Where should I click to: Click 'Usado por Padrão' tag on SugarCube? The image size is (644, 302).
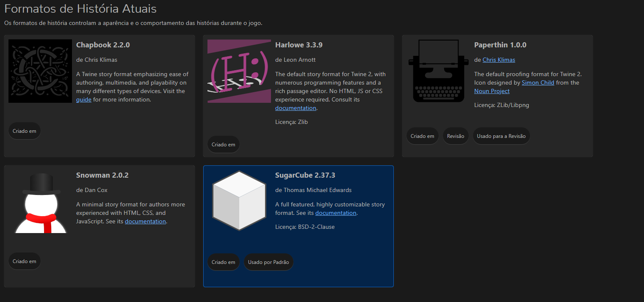coord(268,262)
